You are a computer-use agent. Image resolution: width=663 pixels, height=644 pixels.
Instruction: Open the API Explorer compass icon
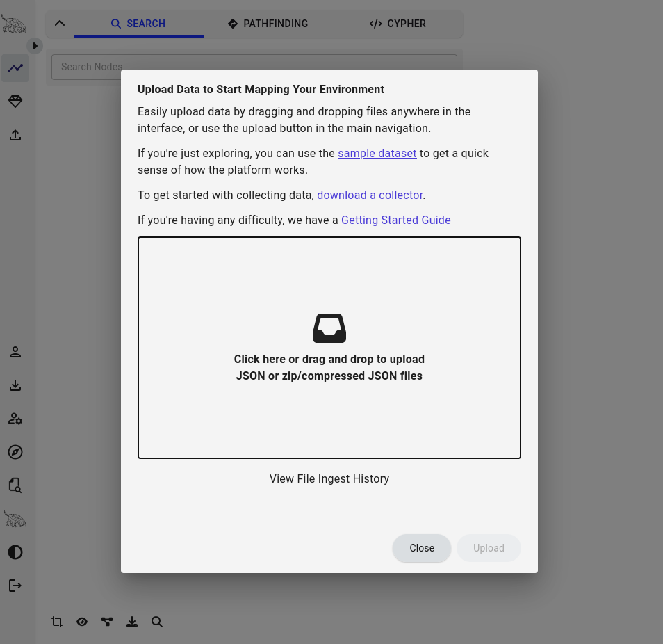15,452
